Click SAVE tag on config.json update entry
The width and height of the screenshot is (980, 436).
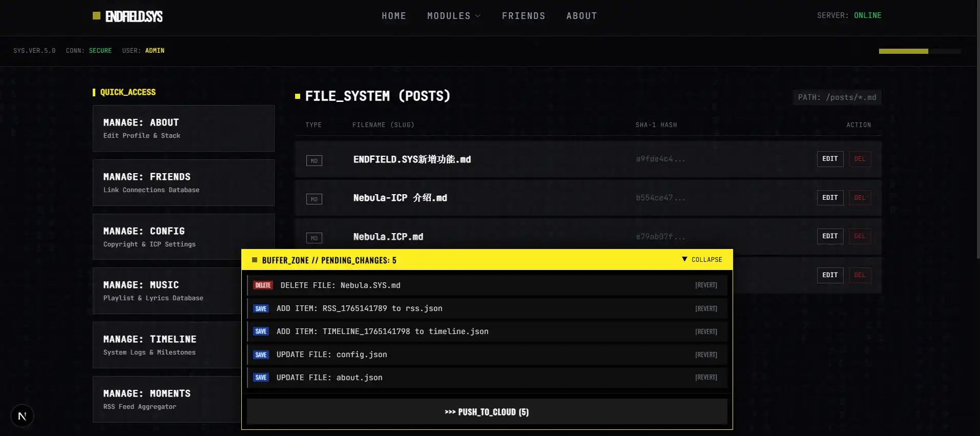pos(261,355)
